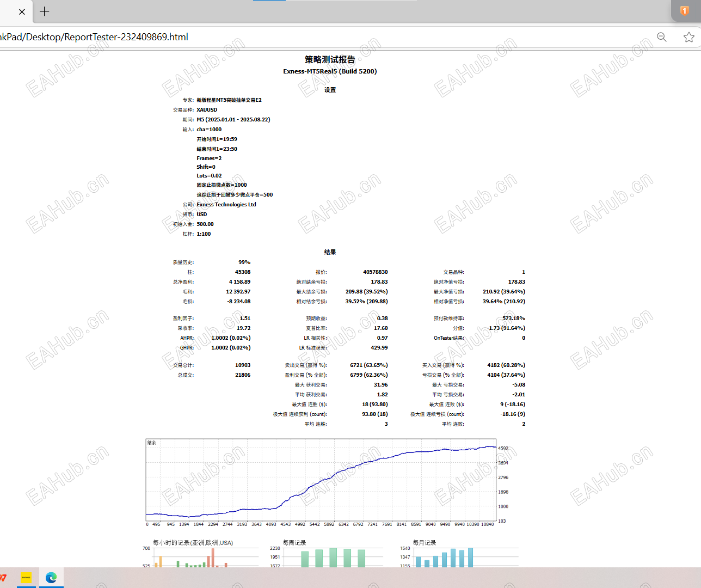This screenshot has height=588, width=701.
Task: Click the zoom magnifier icon in address bar
Action: [x=662, y=37]
